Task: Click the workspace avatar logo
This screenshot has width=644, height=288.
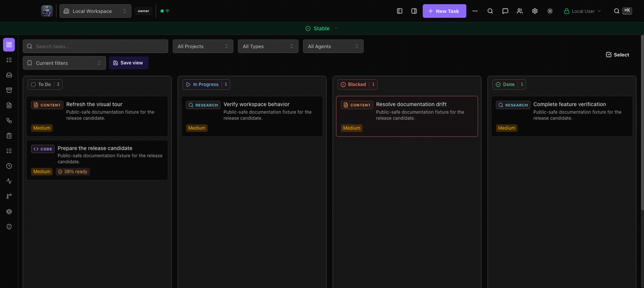Action: coord(47,11)
